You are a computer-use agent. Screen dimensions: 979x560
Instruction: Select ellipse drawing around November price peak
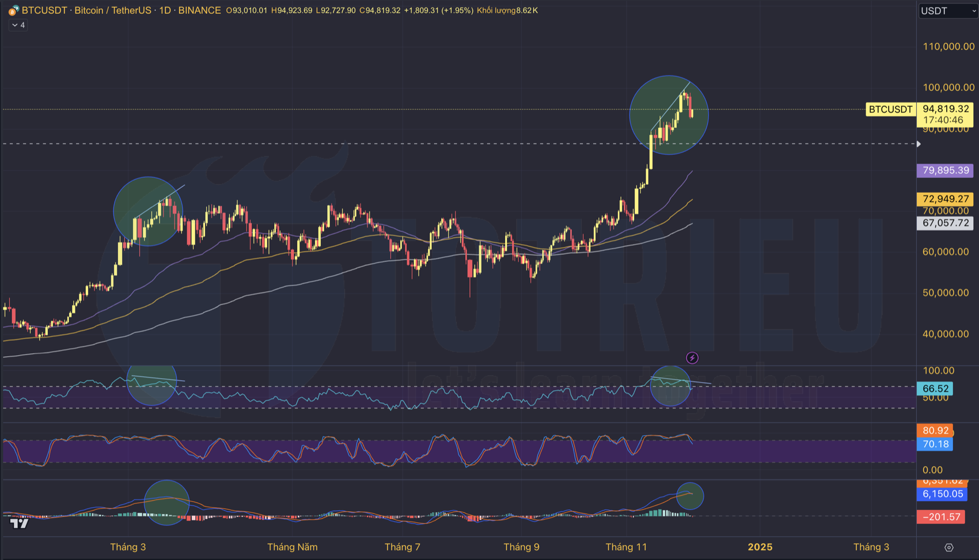[669, 115]
